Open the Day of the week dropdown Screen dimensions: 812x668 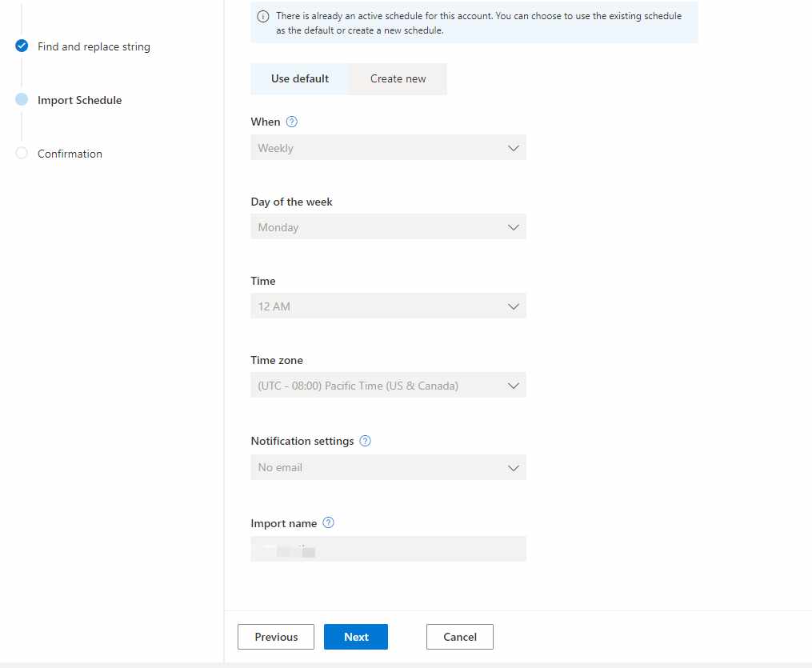[388, 227]
